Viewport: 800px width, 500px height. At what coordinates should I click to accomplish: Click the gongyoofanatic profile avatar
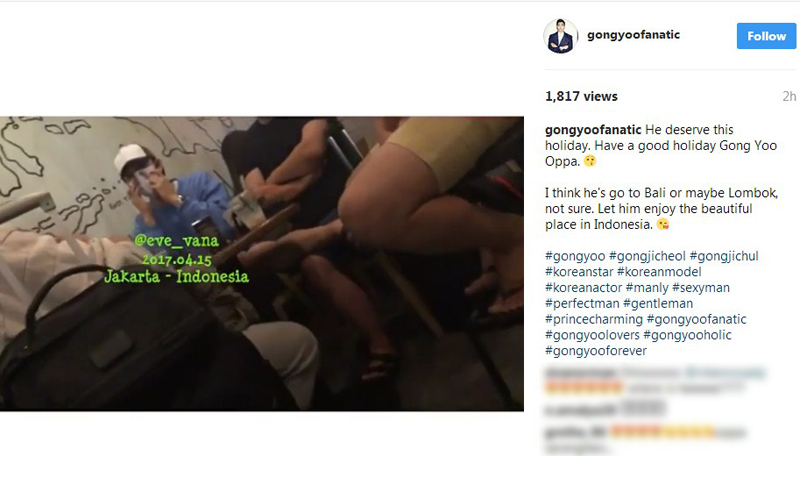[x=560, y=36]
